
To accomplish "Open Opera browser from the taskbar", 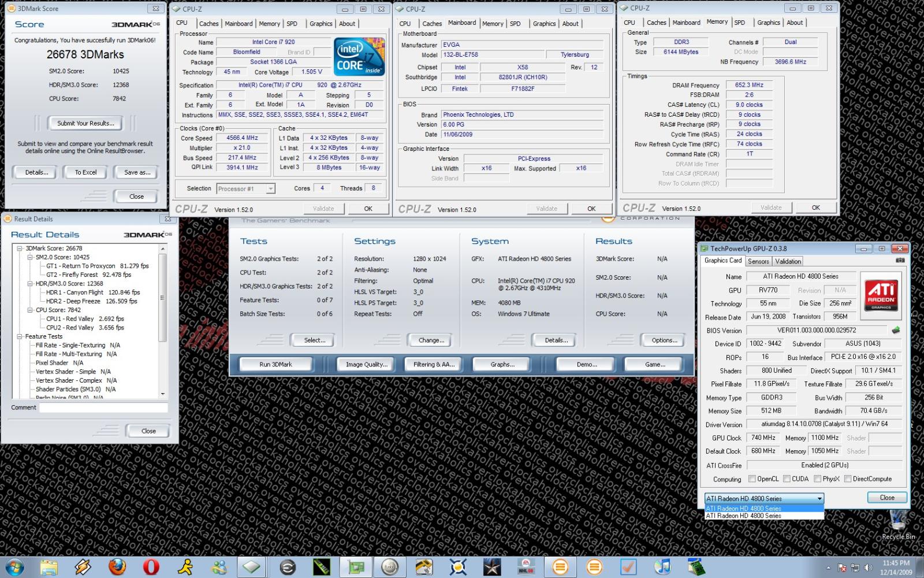I will [151, 567].
